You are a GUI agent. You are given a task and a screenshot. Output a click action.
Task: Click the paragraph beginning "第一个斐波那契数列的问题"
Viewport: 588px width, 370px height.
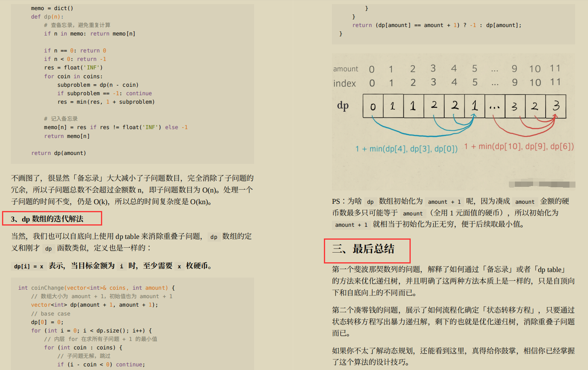point(453,281)
